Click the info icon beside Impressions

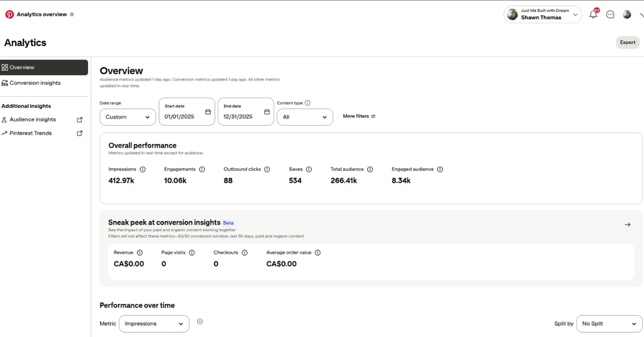click(143, 170)
